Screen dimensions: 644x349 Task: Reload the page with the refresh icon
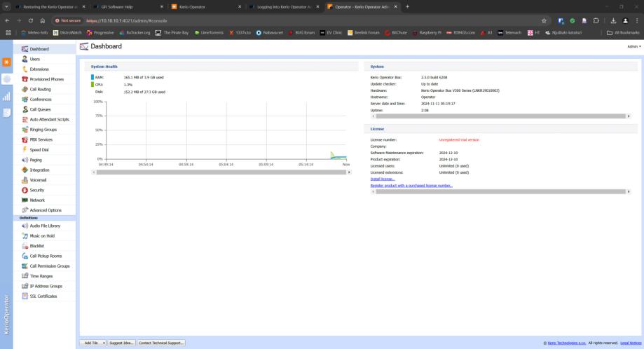point(31,20)
